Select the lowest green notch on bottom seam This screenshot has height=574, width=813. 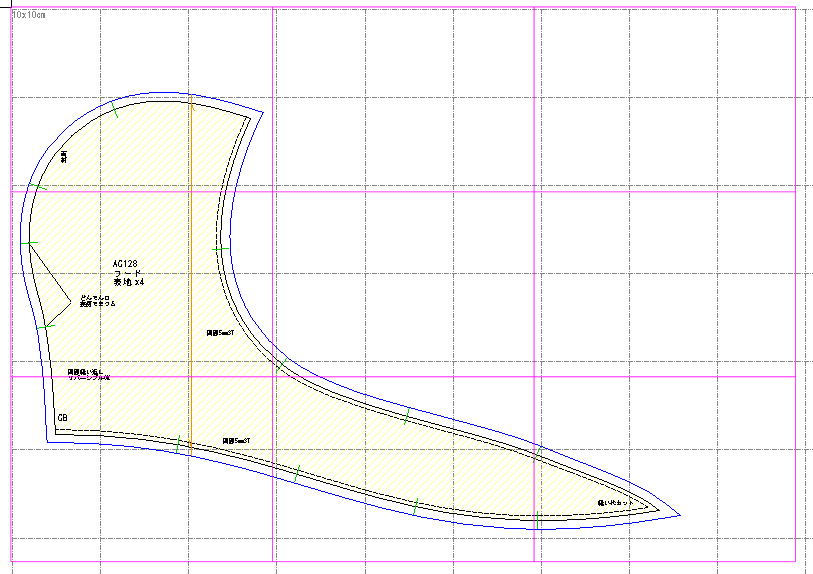click(538, 520)
